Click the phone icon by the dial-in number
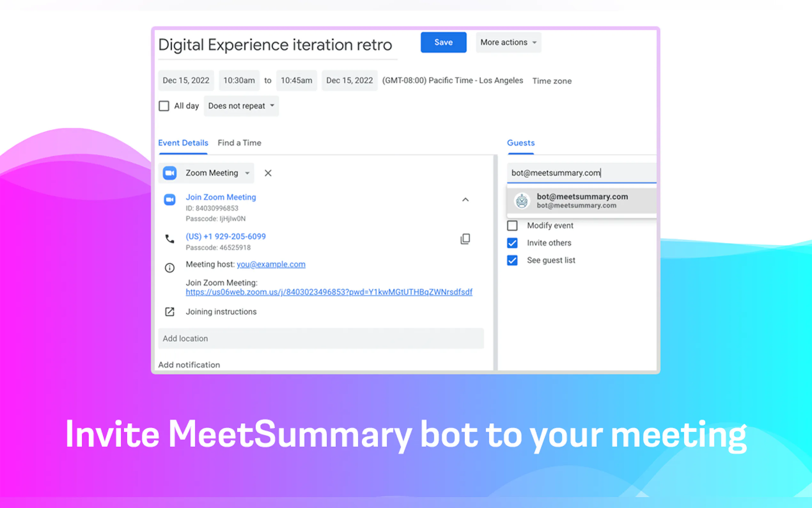Screen dimensions: 812x508 (x=169, y=239)
